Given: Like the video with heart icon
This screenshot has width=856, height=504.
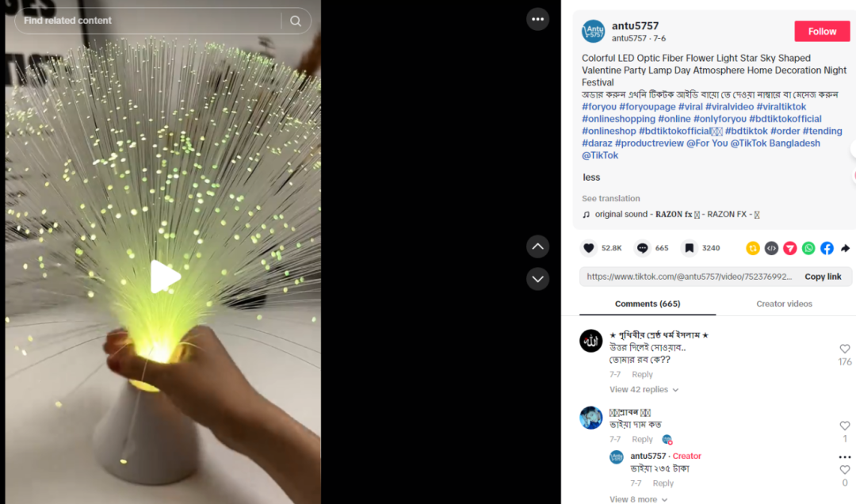Looking at the screenshot, I should 588,248.
